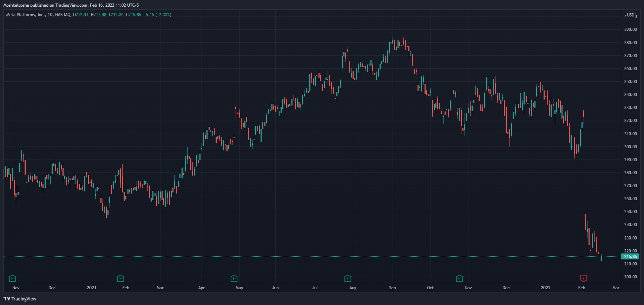This screenshot has width=644, height=305.
Task: Click the TradingView logo at the bottom
Action: (20, 299)
